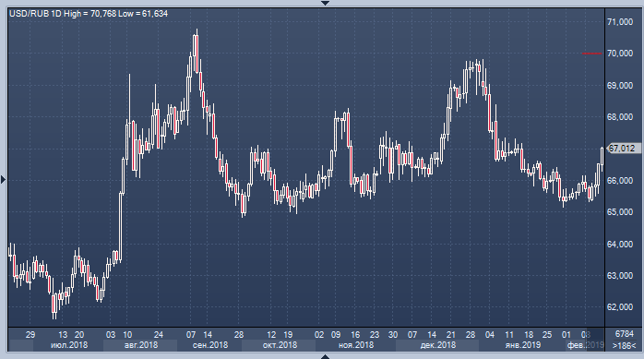
Task: Expand the bottom panel arrow
Action: pyautogui.click(x=325, y=356)
